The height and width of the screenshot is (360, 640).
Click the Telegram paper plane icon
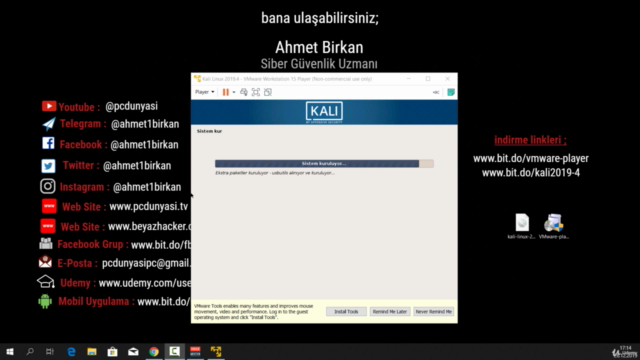49,124
